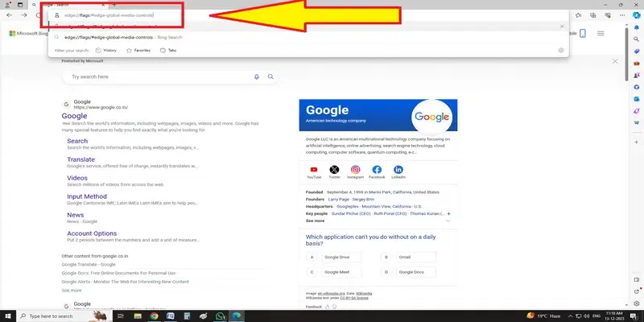The height and width of the screenshot is (322, 644).
Task: Toggle the split screen sidebar icon
Action: (637, 279)
